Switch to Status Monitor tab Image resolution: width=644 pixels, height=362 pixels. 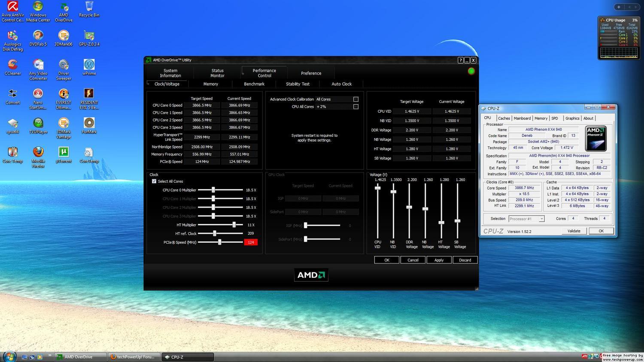pos(217,73)
